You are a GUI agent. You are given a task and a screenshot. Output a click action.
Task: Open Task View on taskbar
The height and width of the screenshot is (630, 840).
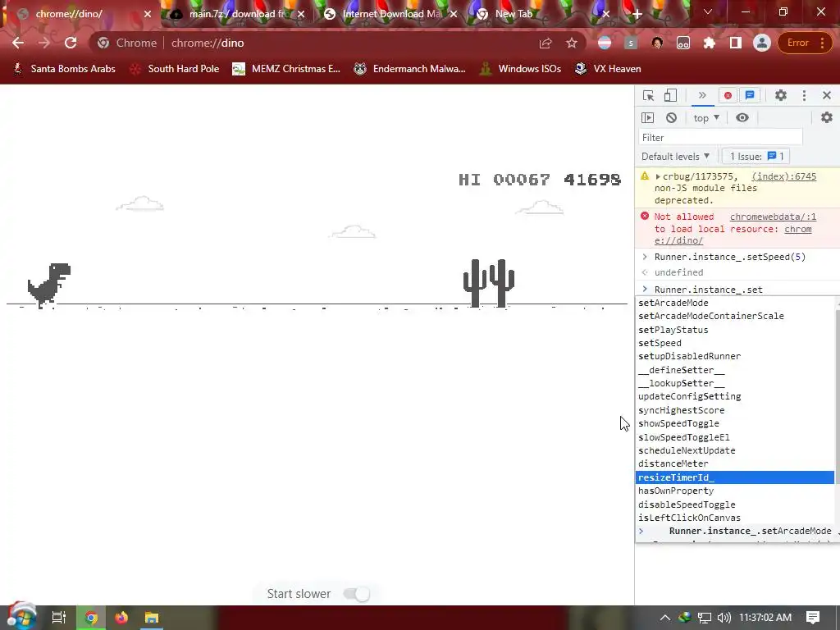tap(59, 618)
